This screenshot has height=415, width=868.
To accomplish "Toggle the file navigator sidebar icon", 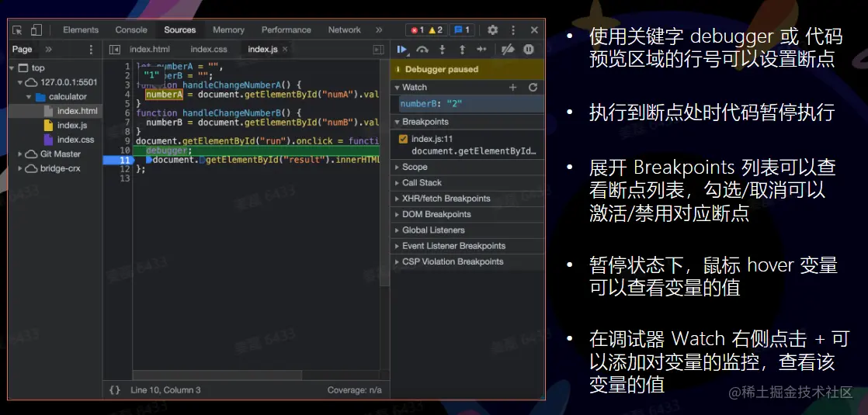I will tap(115, 49).
